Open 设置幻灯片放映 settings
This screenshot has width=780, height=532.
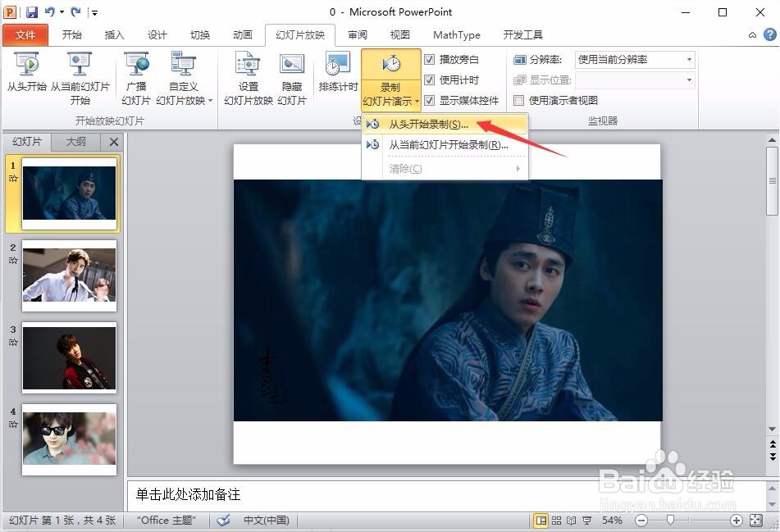click(249, 79)
